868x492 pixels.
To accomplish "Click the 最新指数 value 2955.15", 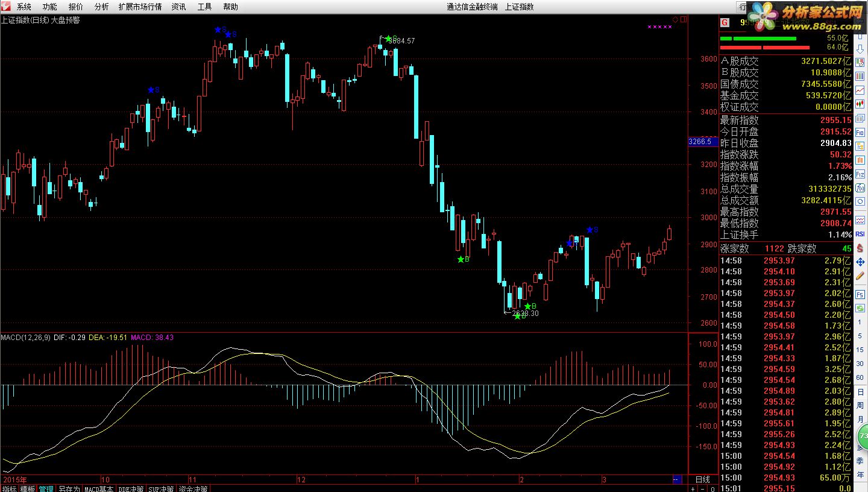I will tap(835, 120).
